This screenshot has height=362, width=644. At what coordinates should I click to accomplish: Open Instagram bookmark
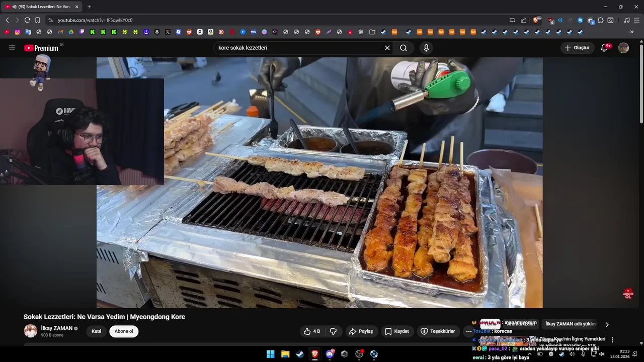pyautogui.click(x=17, y=32)
